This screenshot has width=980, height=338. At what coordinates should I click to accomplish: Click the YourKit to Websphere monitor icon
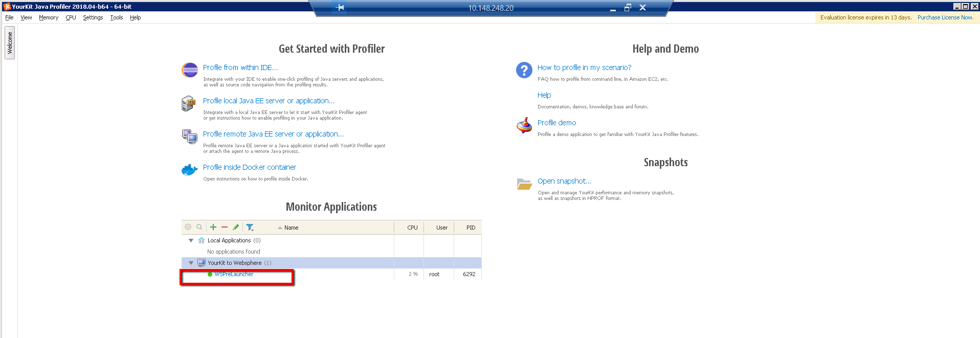[202, 263]
